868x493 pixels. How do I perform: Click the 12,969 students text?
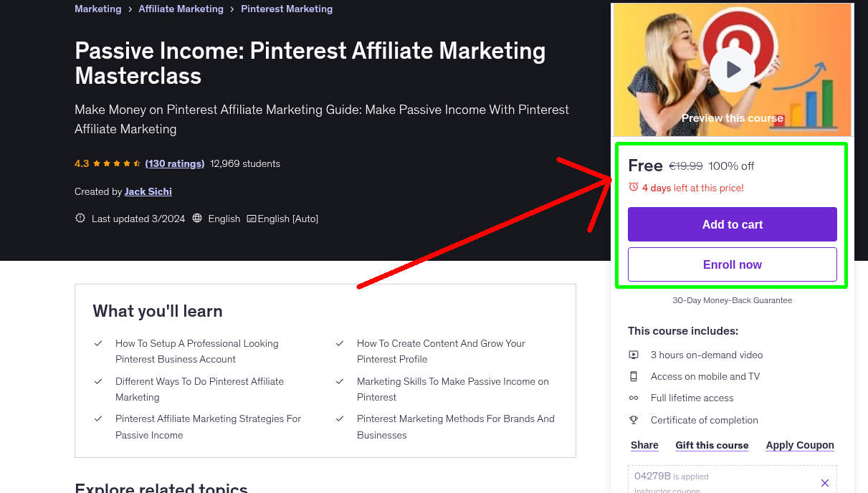[245, 163]
